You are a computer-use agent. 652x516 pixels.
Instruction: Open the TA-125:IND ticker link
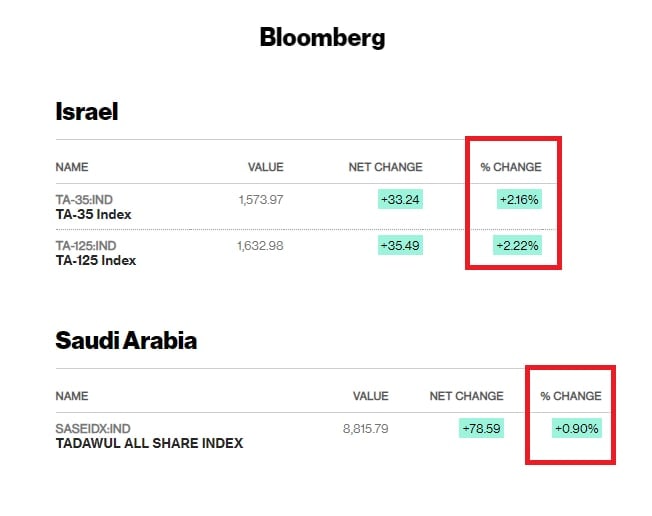87,246
